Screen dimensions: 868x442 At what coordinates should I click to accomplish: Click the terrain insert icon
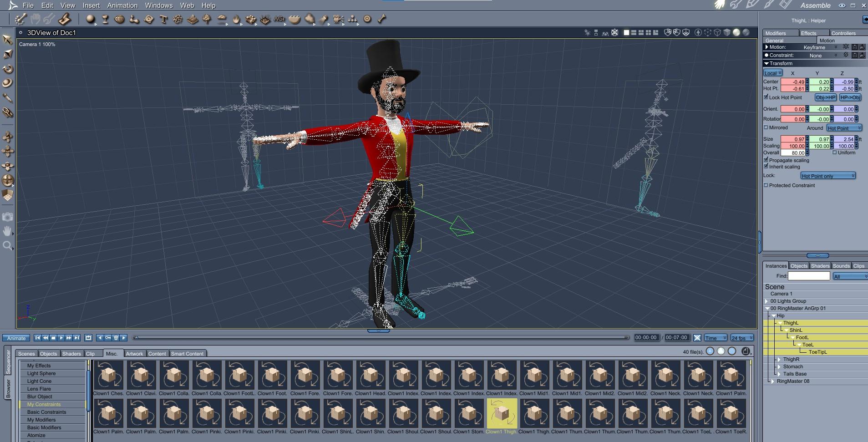pyautogui.click(x=193, y=19)
